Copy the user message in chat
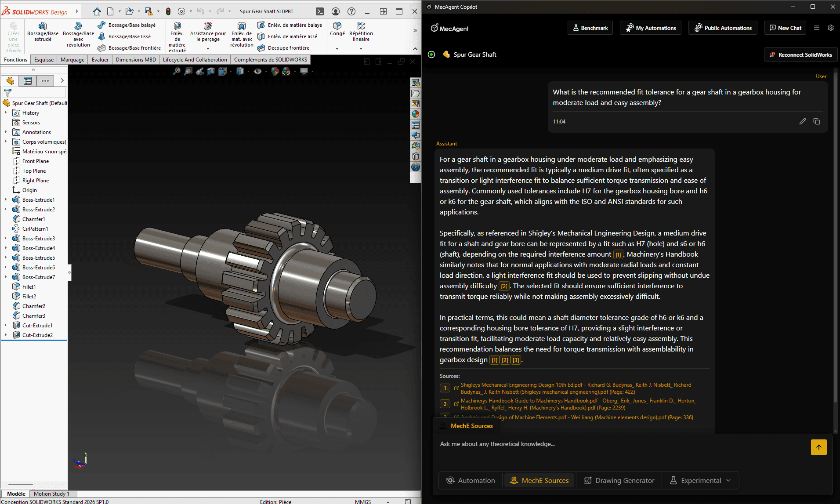Image resolution: width=840 pixels, height=504 pixels. (x=817, y=121)
